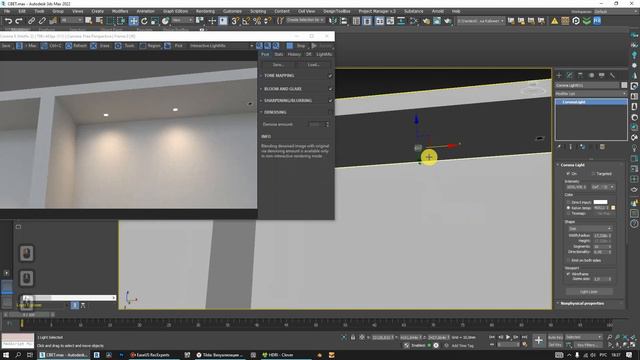The height and width of the screenshot is (360, 640).
Task: Open the Interactive LightMix dropdown
Action: tap(221, 46)
